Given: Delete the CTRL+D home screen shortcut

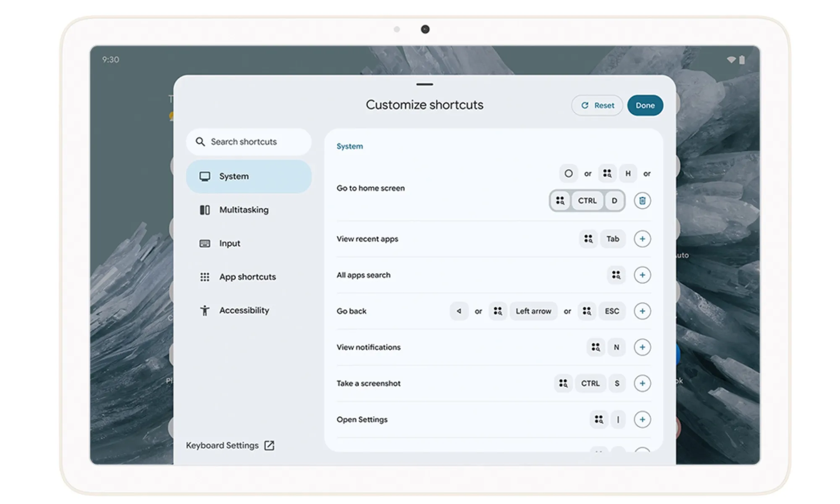Looking at the screenshot, I should [642, 201].
